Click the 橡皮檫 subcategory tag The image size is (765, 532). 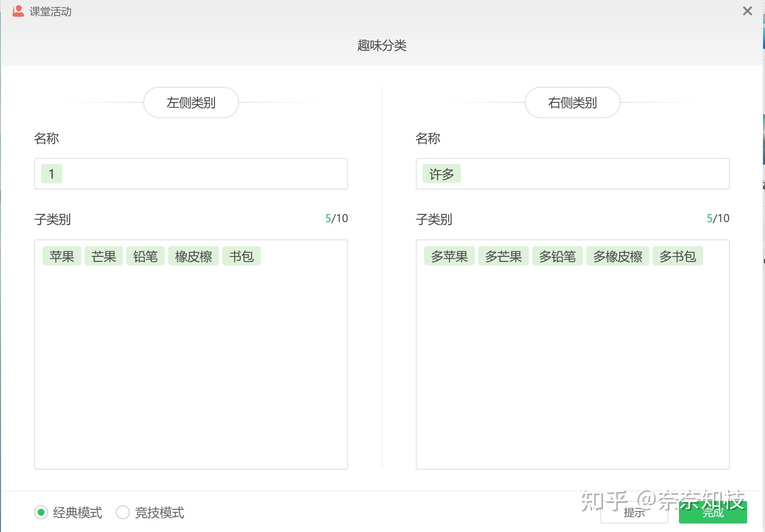[x=193, y=256]
